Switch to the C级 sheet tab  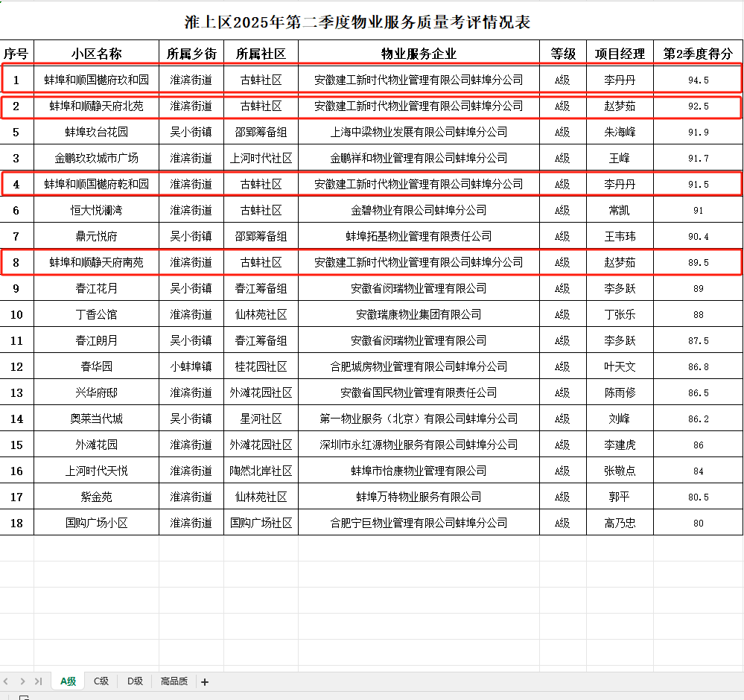(x=101, y=681)
